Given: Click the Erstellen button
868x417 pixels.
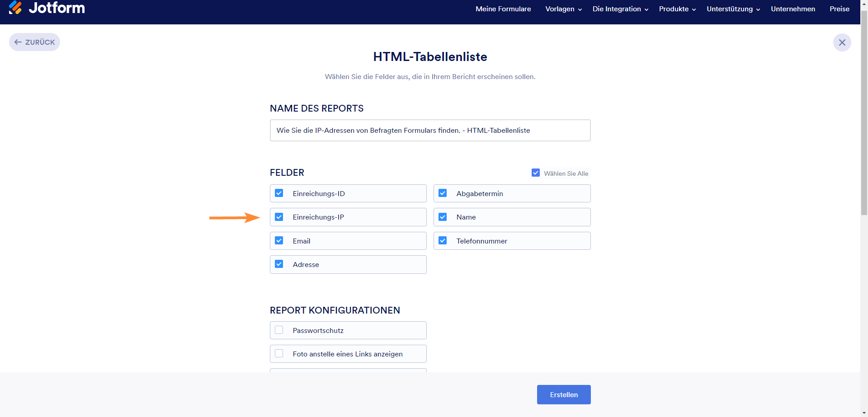Looking at the screenshot, I should 564,394.
